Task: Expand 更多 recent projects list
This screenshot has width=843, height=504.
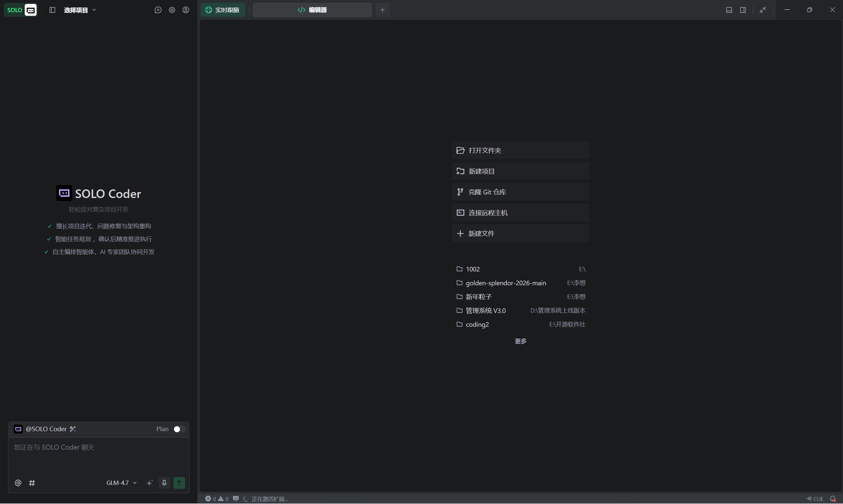Action: tap(520, 341)
